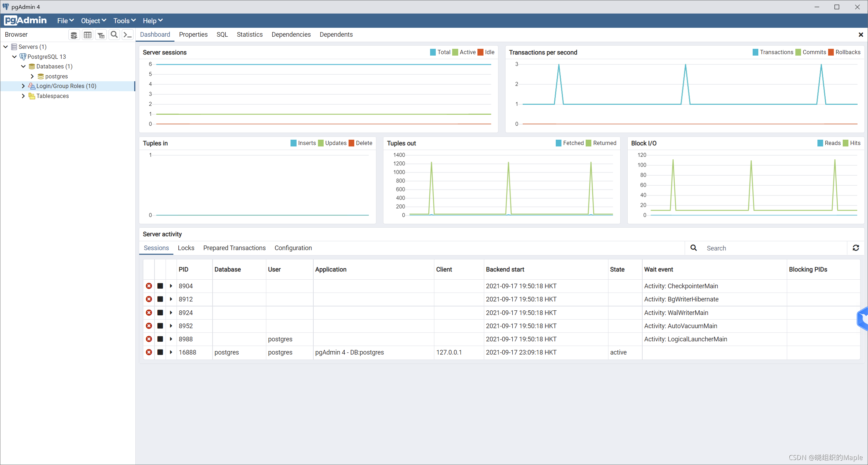
Task: Cancel active query for PID 16888
Action: [160, 352]
